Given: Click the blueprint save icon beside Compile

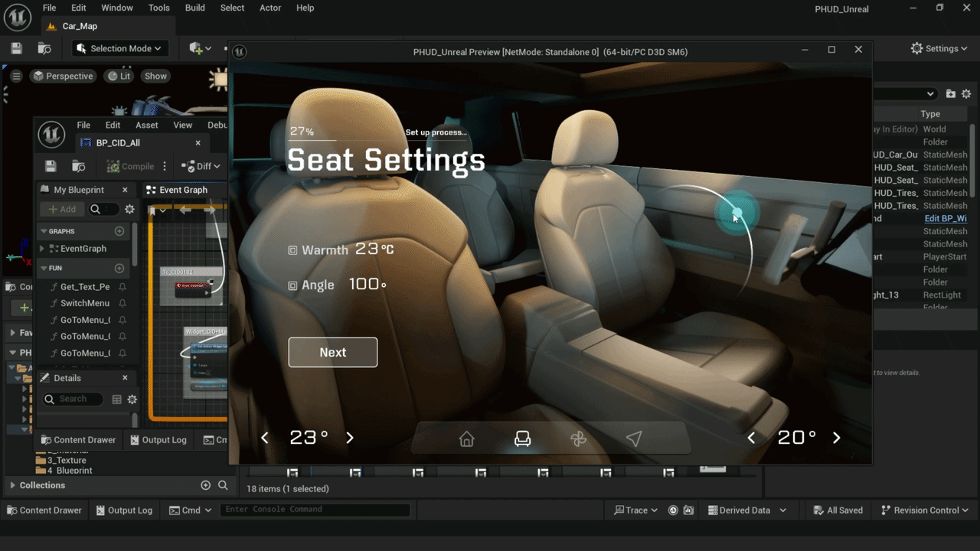Looking at the screenshot, I should click(x=51, y=166).
